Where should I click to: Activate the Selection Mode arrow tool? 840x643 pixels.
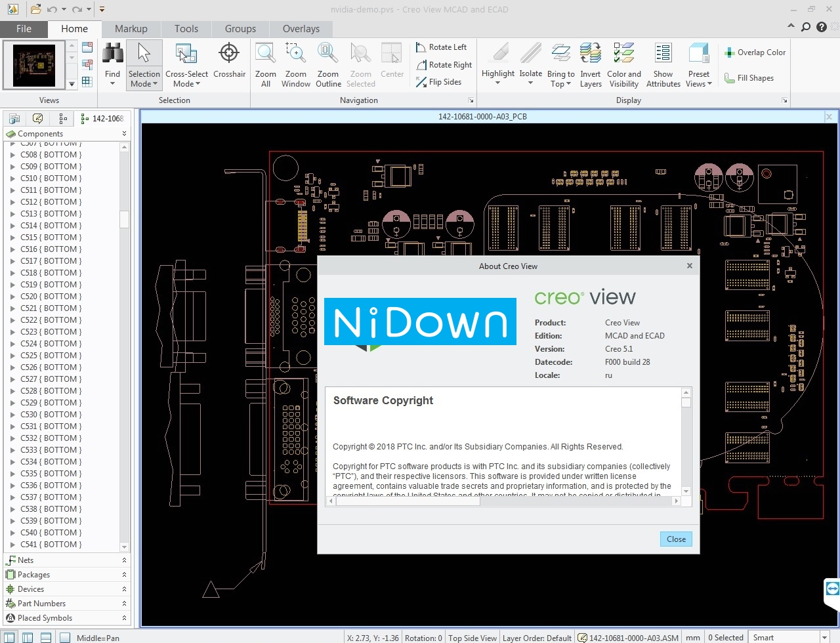tap(144, 65)
